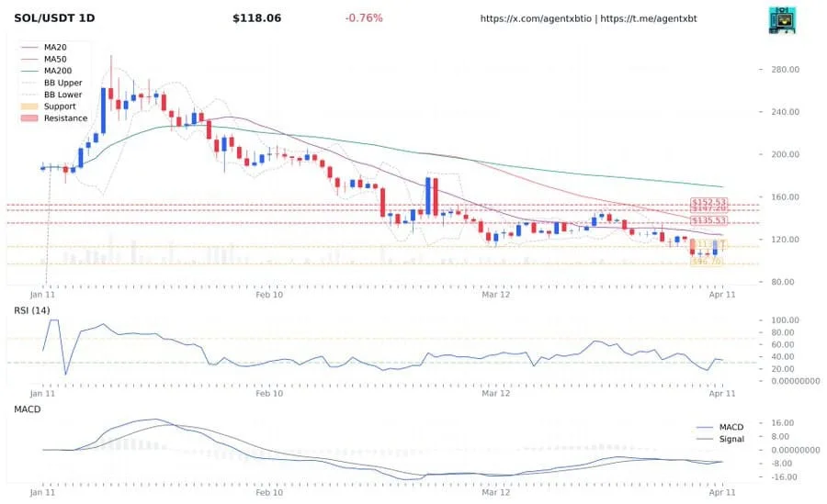Click the 240.00 price axis label
Screen dimensions: 827x504
[785, 112]
